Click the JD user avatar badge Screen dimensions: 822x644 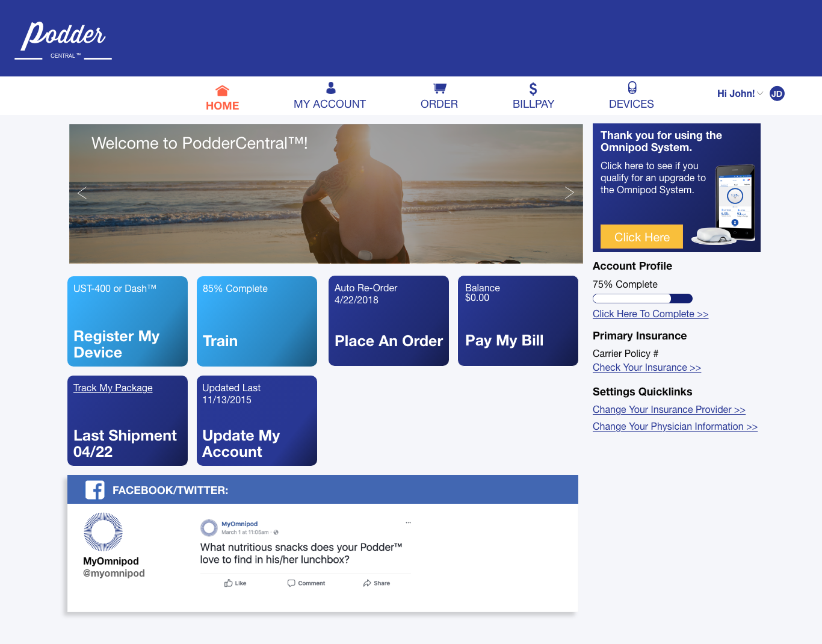coord(777,93)
